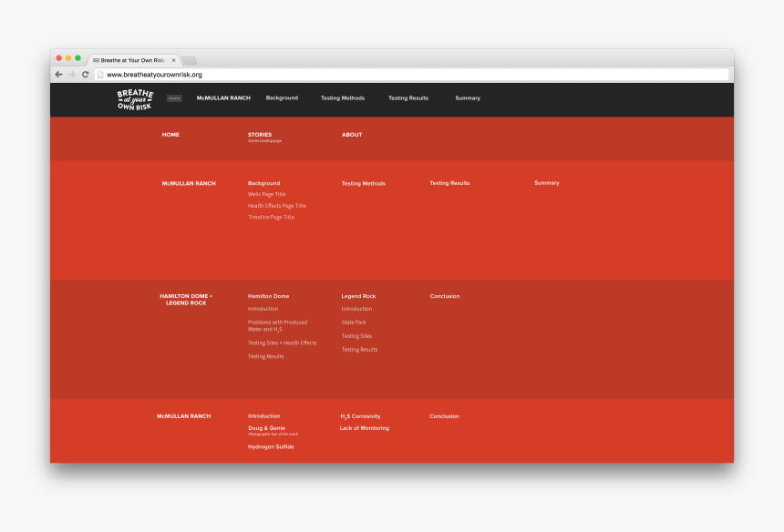Viewport: 784px width, 532px height.
Task: Open the STORIES link
Action: click(260, 135)
